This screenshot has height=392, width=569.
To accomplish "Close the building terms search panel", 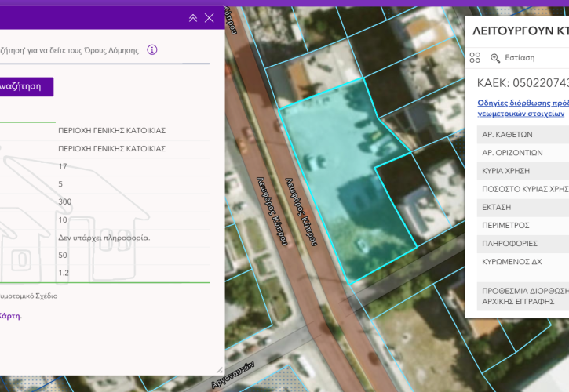I will (x=209, y=18).
